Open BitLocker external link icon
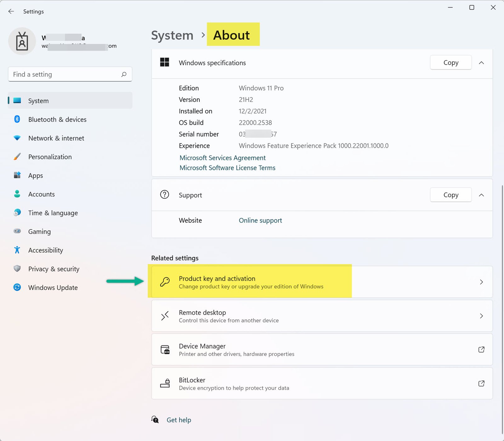The image size is (504, 441). (x=481, y=383)
